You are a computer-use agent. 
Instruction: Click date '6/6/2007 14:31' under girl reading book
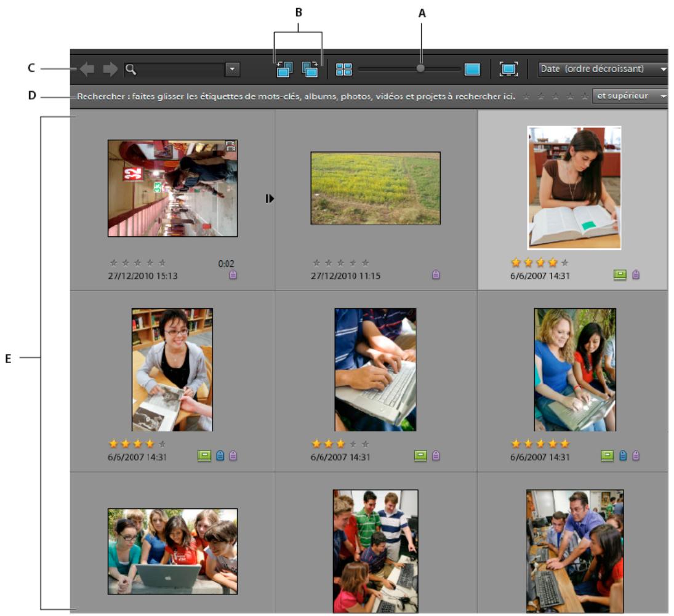[x=540, y=276]
